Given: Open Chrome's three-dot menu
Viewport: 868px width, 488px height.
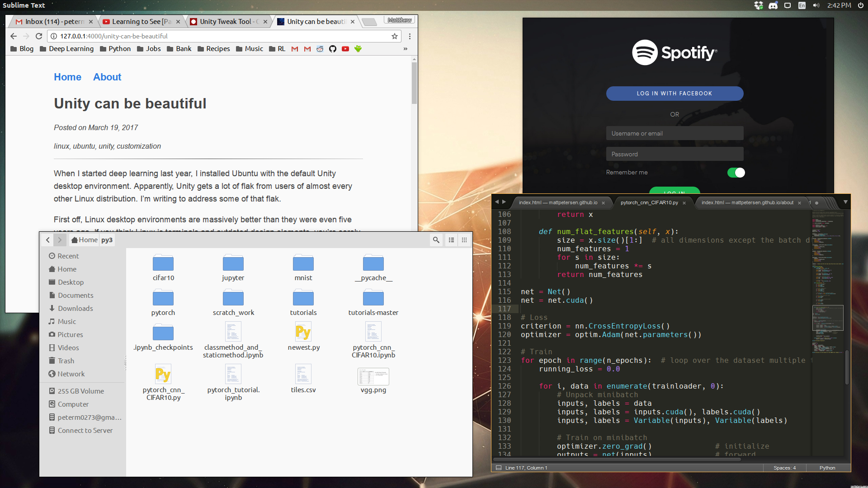Looking at the screenshot, I should pyautogui.click(x=410, y=36).
